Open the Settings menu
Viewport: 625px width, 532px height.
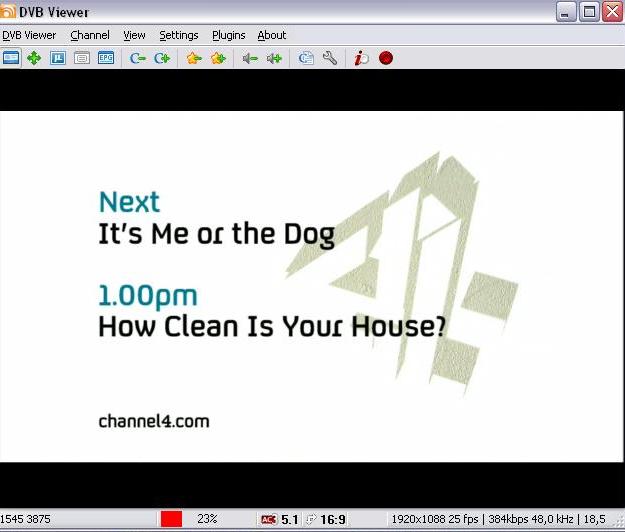(179, 35)
